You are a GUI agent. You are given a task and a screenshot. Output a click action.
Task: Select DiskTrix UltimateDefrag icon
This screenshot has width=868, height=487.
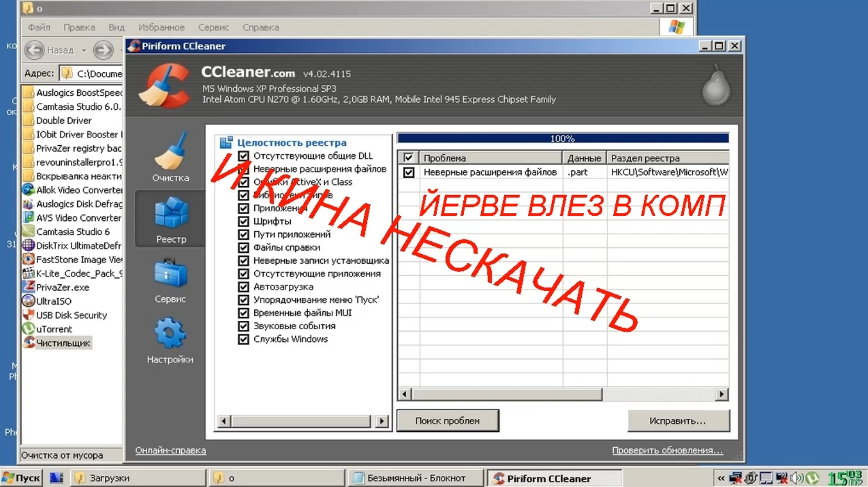click(28, 245)
